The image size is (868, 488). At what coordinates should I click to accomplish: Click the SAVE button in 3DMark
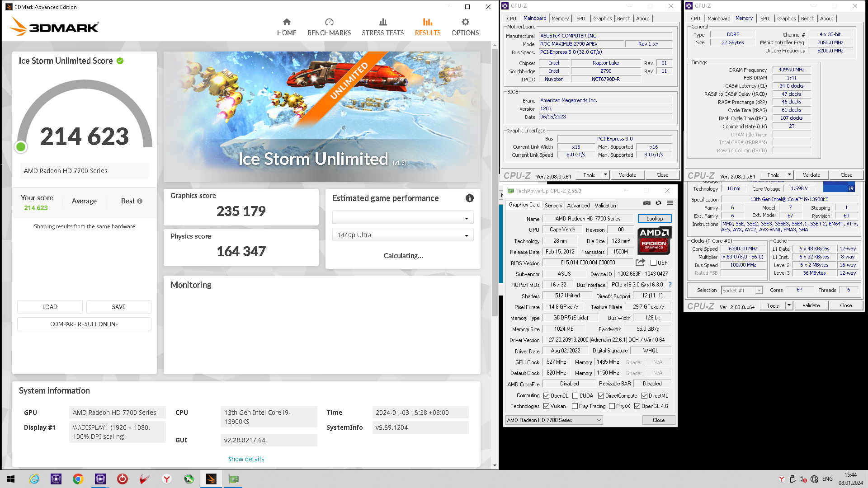coord(119,307)
